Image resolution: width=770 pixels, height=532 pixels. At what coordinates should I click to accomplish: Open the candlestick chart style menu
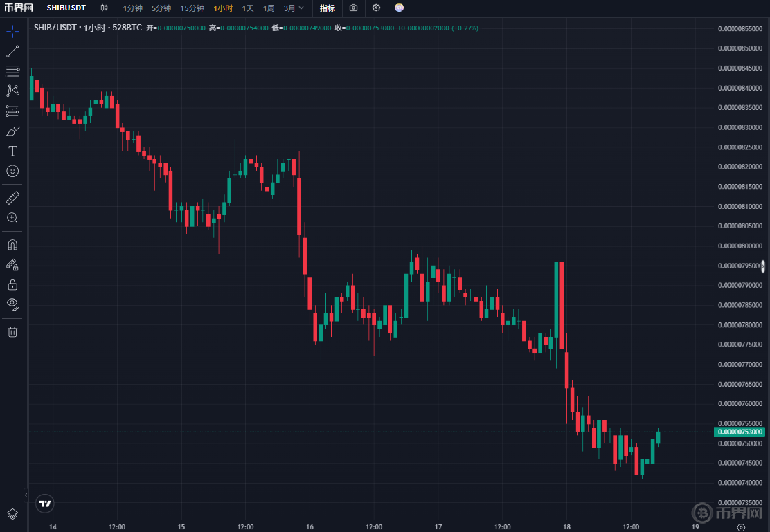point(104,8)
